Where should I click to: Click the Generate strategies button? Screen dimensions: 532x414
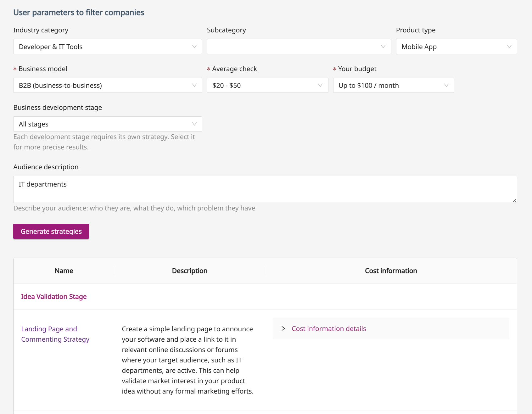click(51, 231)
